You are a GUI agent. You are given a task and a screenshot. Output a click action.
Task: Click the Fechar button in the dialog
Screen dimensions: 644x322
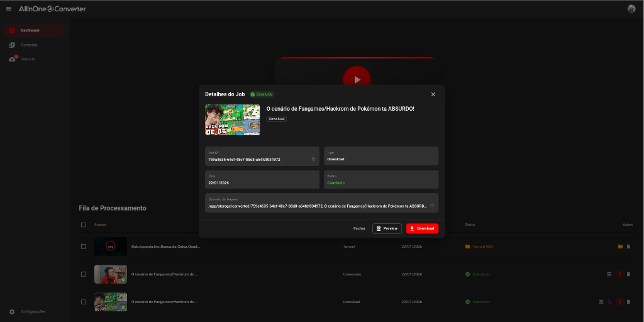tap(359, 228)
